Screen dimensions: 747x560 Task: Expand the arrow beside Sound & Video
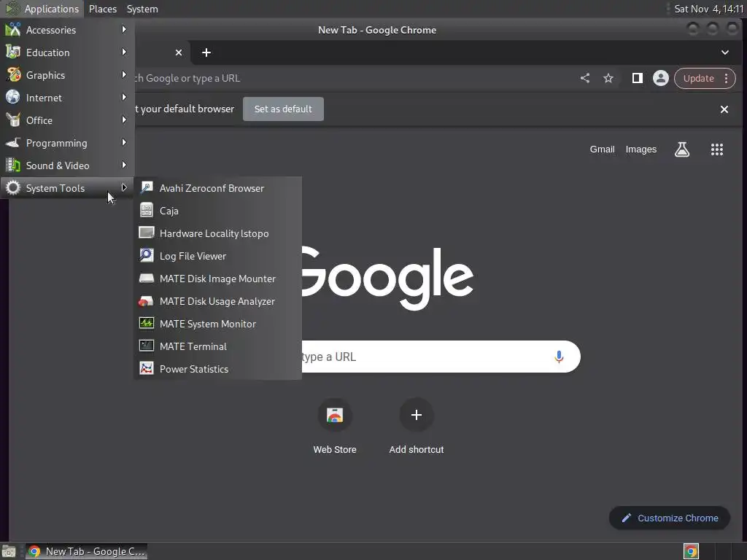(124, 166)
